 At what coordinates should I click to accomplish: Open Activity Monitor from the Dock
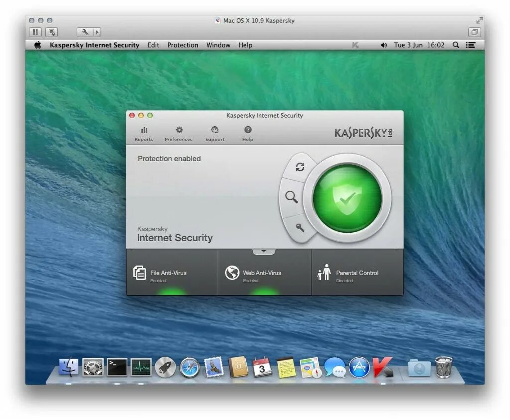pos(141,367)
